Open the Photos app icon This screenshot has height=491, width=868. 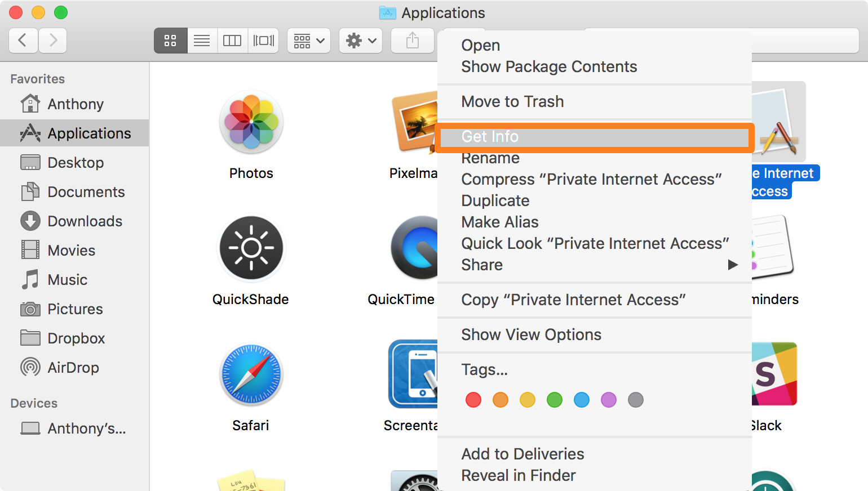point(251,123)
